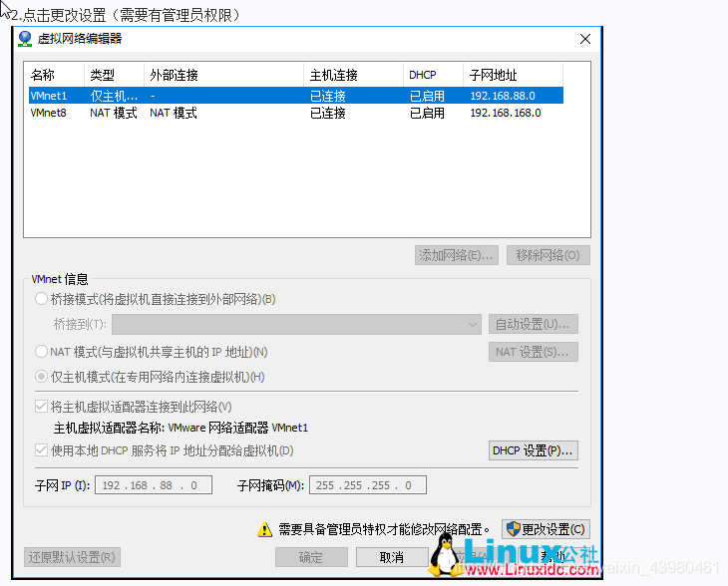
Task: Close the 虚拟网络编辑器 dialog
Action: tap(585, 39)
